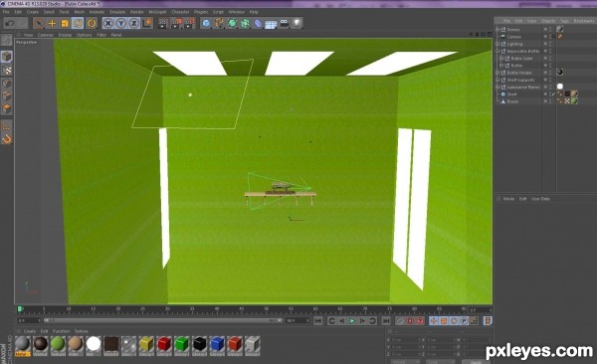This screenshot has height=364, width=597.
Task: Open the viewport Display menu
Action: click(65, 35)
